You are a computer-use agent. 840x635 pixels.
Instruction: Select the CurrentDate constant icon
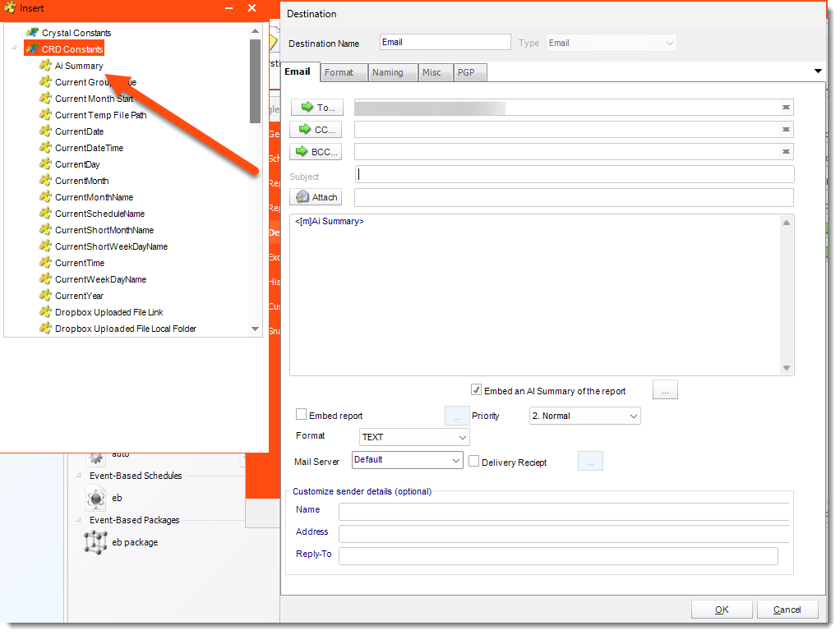pos(45,131)
